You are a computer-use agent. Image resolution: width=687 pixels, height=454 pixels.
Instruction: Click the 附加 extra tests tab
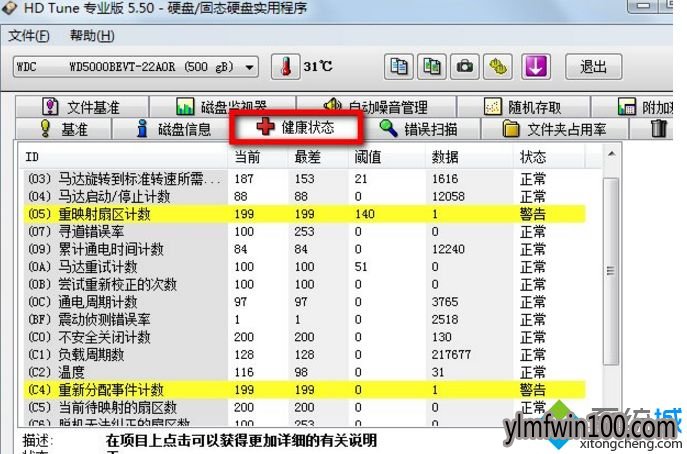click(632, 106)
